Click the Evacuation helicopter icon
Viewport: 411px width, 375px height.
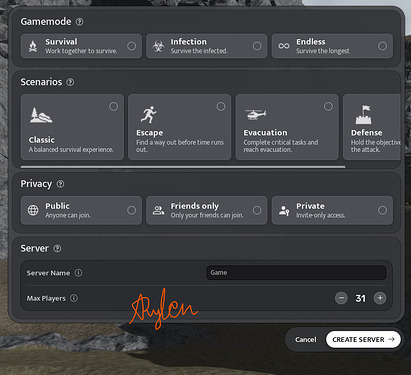point(256,114)
